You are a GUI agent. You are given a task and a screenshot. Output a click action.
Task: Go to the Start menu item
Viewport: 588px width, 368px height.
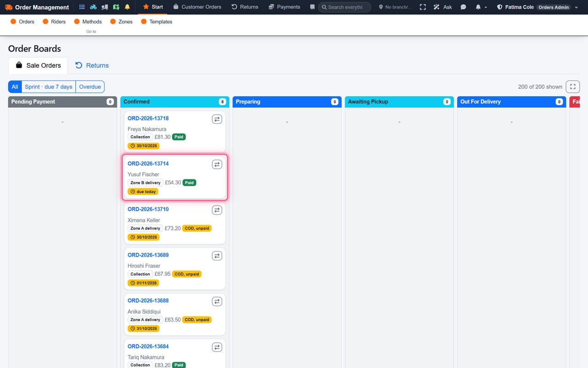153,7
